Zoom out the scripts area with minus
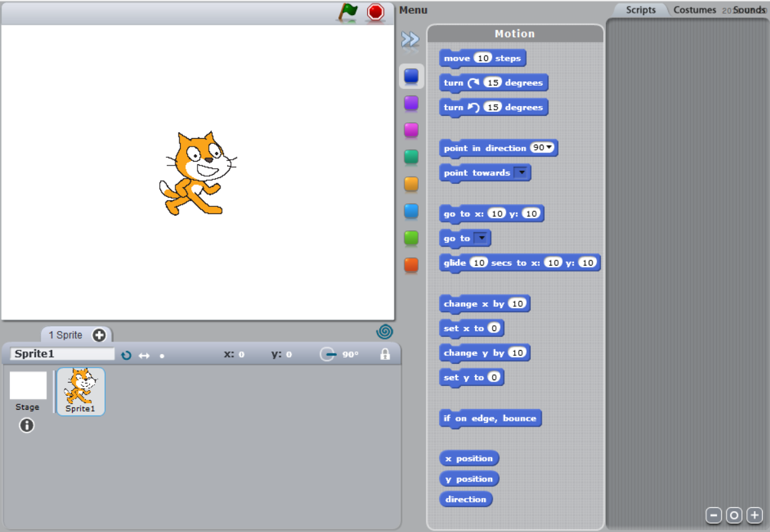This screenshot has height=532, width=770. point(714,515)
